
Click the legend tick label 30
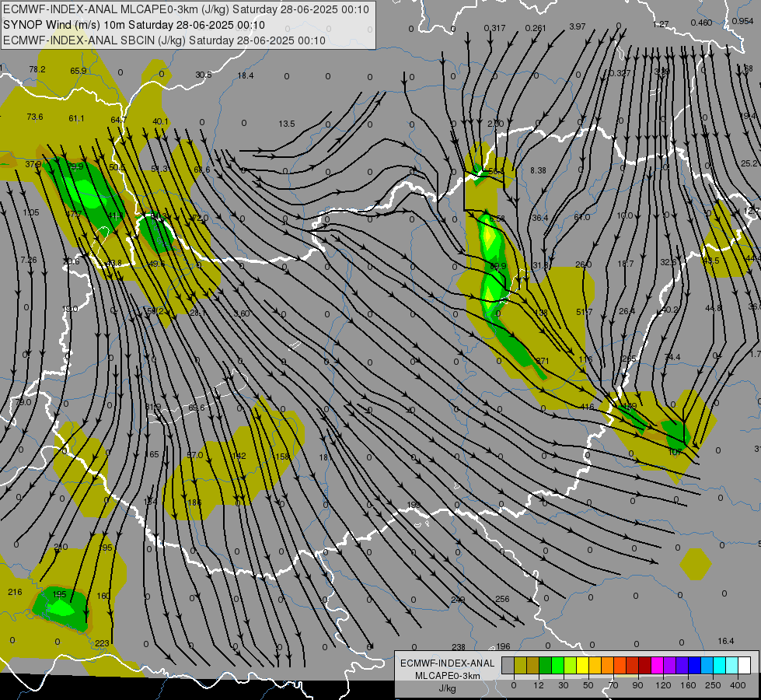click(x=564, y=685)
